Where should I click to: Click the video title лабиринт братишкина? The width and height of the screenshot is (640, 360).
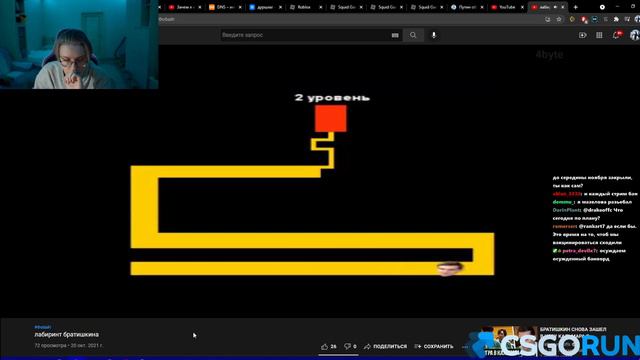click(x=67, y=334)
